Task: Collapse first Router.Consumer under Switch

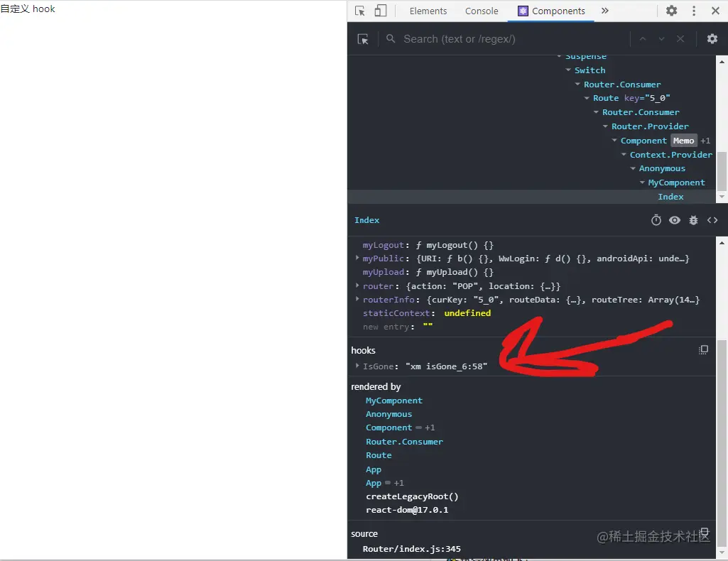Action: pyautogui.click(x=577, y=84)
